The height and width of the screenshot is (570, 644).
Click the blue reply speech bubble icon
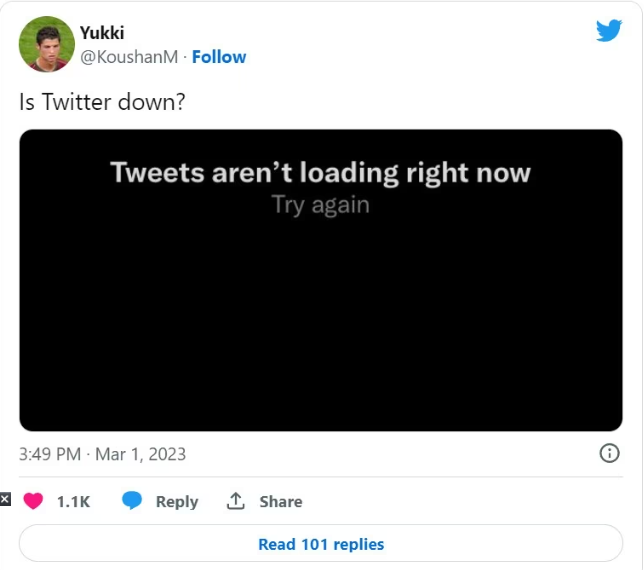tap(132, 501)
